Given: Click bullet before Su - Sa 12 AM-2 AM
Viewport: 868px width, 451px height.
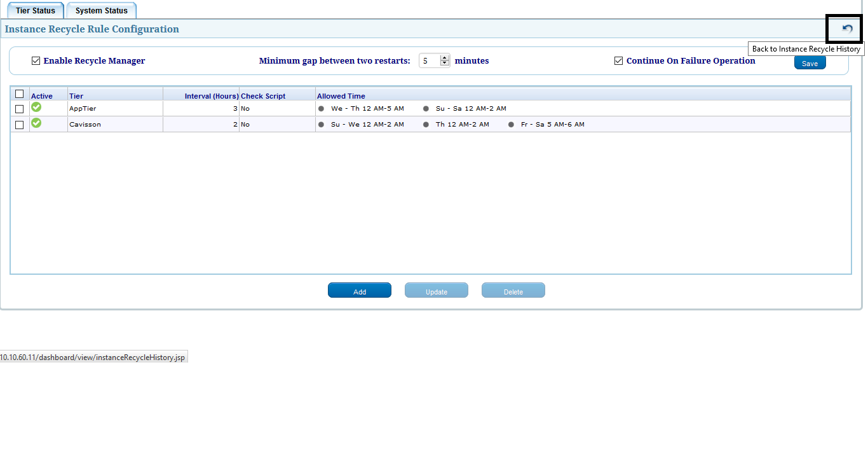Looking at the screenshot, I should click(426, 109).
